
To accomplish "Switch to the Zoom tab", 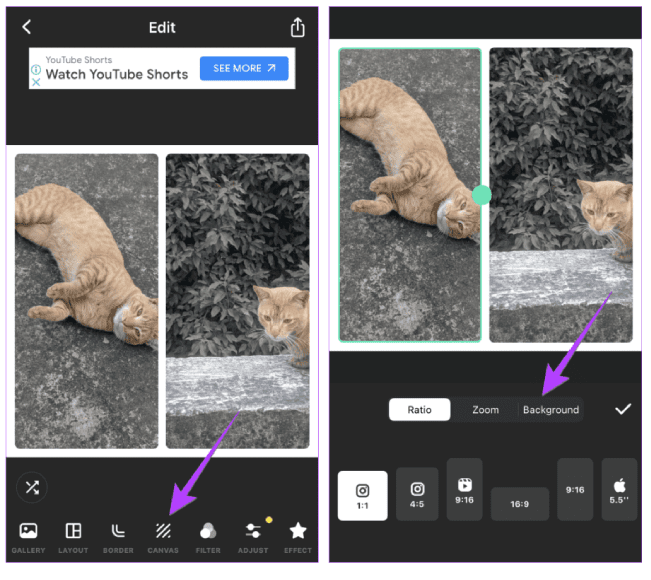I will [x=485, y=410].
